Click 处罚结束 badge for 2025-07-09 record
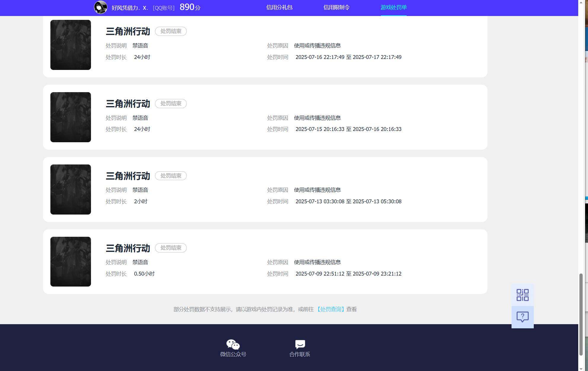Viewport: 588px width, 371px height. [171, 248]
